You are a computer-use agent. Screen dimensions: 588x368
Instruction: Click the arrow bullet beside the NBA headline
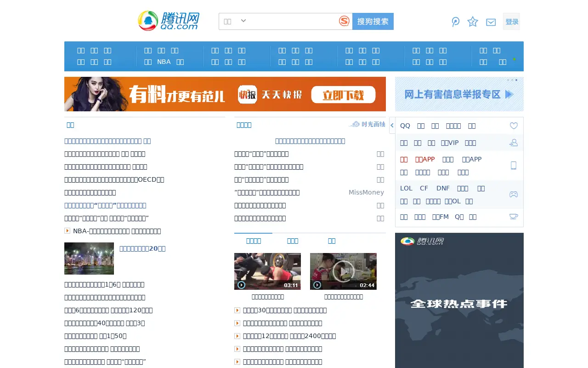click(67, 231)
